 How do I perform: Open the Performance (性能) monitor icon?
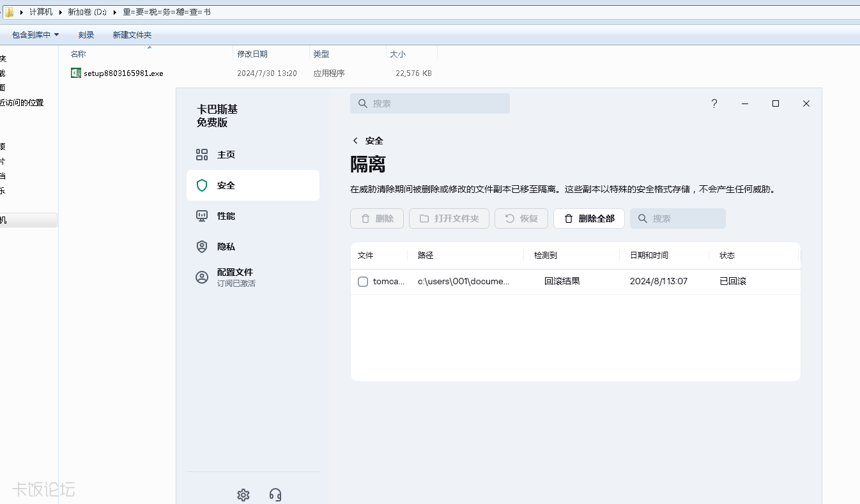(202, 216)
